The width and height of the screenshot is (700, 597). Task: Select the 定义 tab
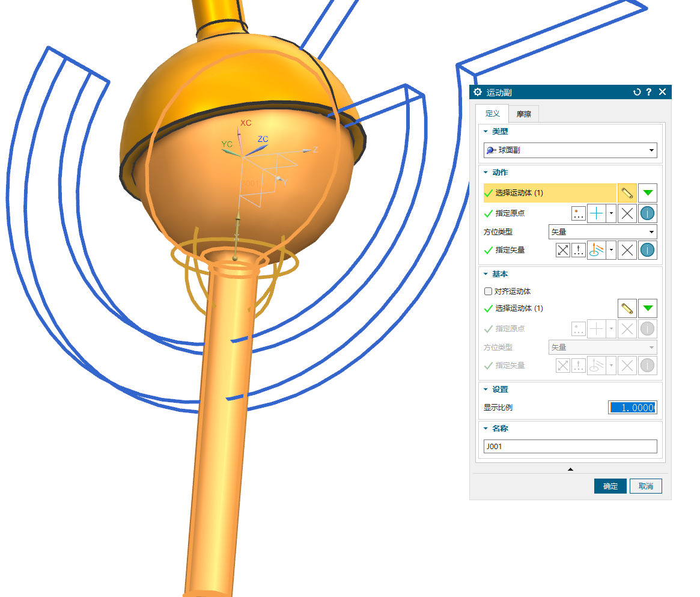point(492,114)
